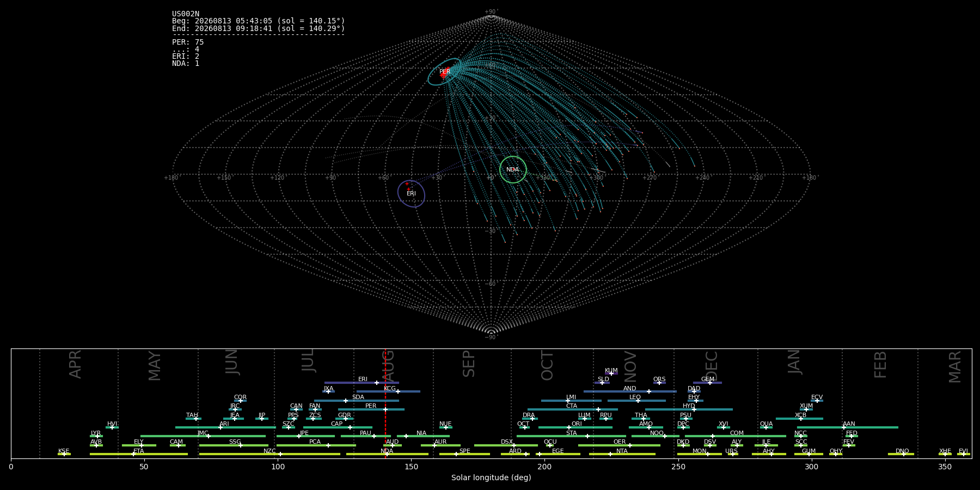Click the SDA shower bar label
This screenshot has height=490, width=980.
pyautogui.click(x=358, y=397)
